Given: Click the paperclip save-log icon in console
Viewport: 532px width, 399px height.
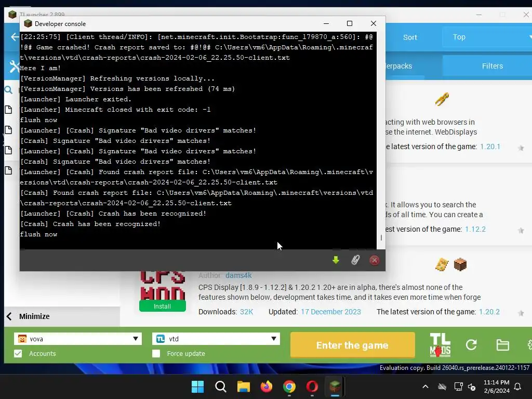Looking at the screenshot, I should (x=355, y=260).
